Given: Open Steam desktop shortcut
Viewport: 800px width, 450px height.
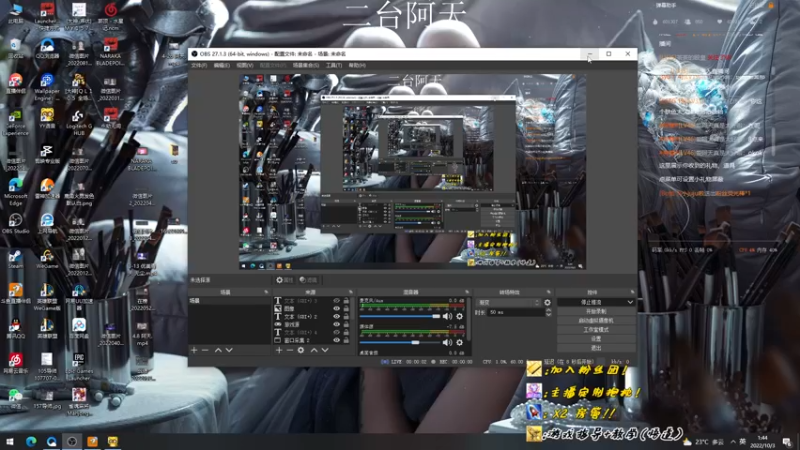Looking at the screenshot, I should [15, 259].
